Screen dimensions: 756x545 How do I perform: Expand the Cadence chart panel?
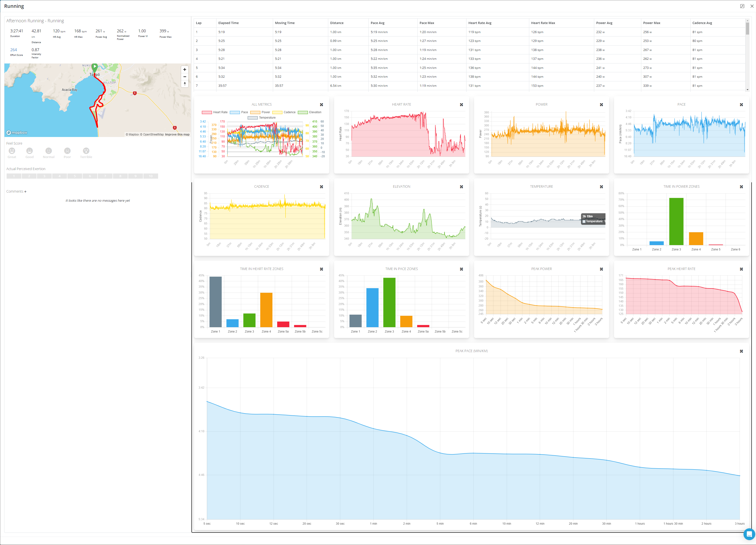[321, 187]
